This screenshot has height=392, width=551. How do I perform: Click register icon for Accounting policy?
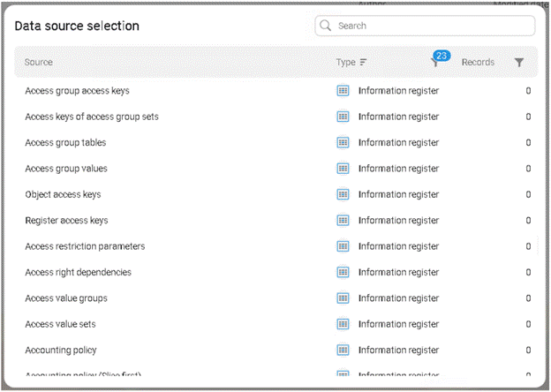point(343,351)
